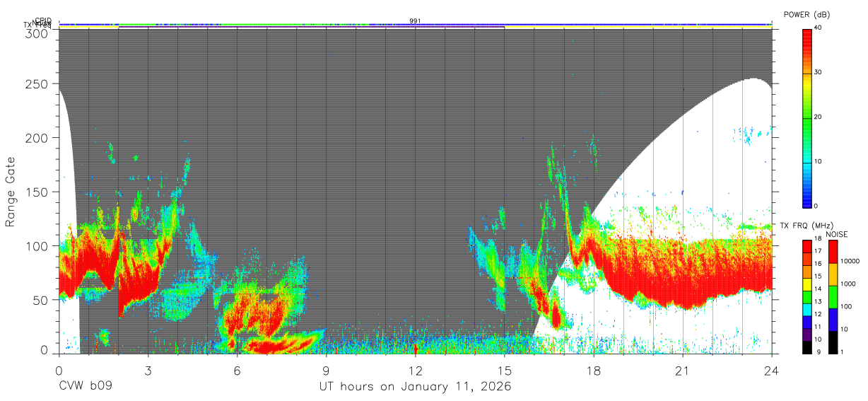Click the 991 CPID value at top

coord(415,21)
